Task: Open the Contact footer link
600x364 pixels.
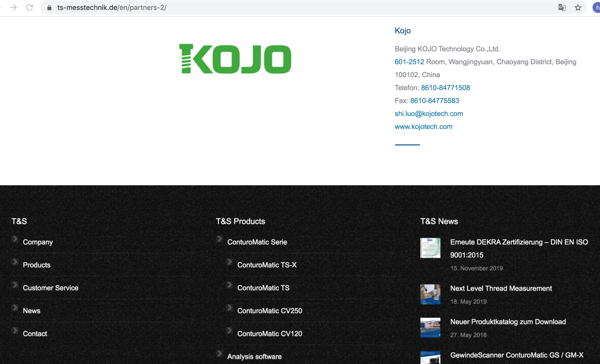Action: click(35, 334)
